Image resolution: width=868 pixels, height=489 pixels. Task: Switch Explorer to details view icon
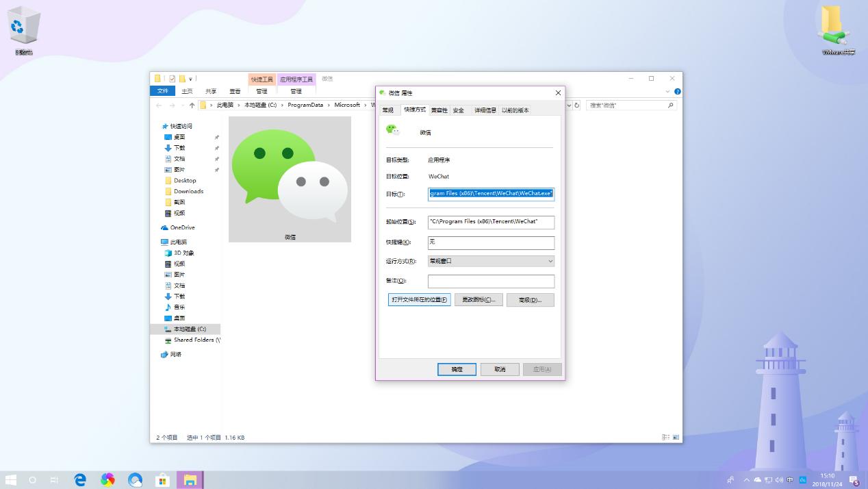[x=666, y=437]
